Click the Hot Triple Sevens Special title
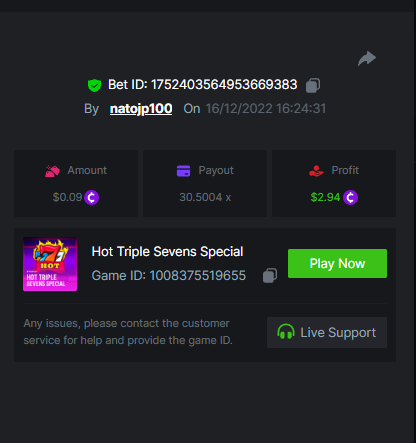 click(167, 252)
